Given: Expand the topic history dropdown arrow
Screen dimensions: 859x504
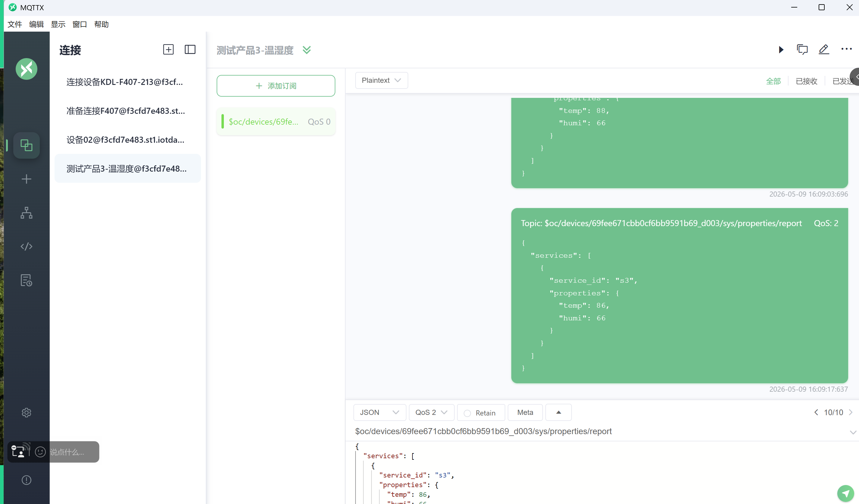Looking at the screenshot, I should point(853,432).
